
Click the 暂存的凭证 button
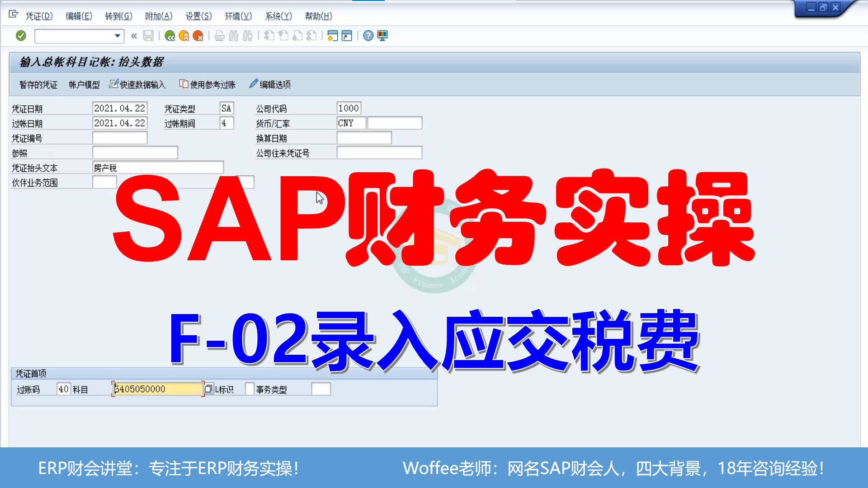38,85
